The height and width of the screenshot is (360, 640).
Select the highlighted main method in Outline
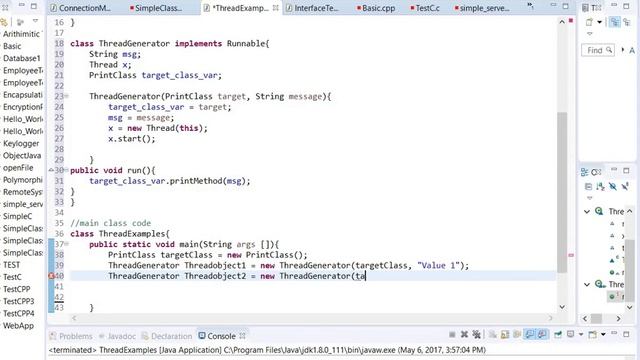coord(617,296)
